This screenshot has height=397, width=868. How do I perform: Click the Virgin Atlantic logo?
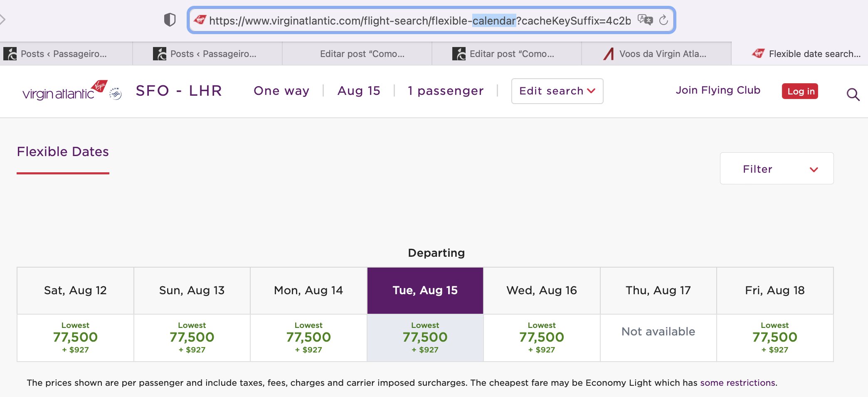[65, 90]
